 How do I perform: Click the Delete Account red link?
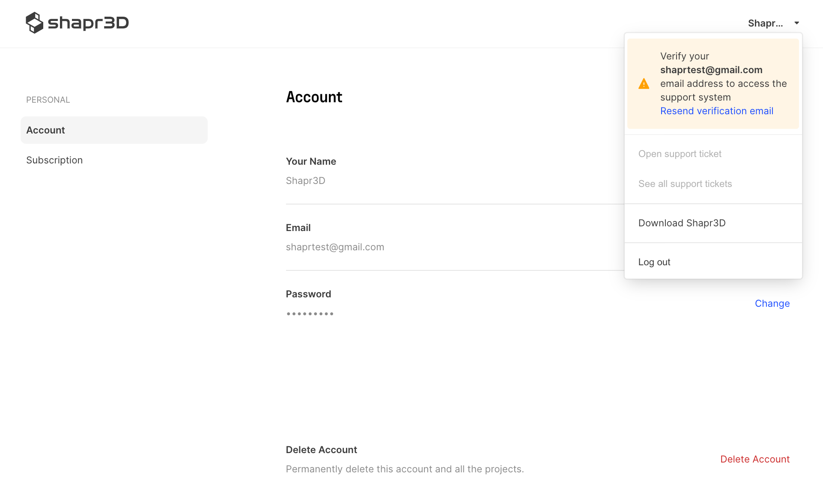click(x=755, y=460)
